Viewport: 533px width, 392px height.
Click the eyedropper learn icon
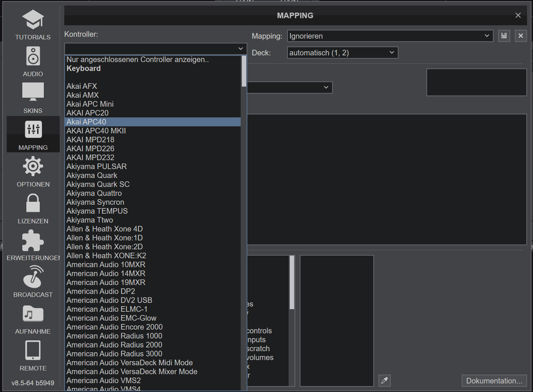pos(384,380)
